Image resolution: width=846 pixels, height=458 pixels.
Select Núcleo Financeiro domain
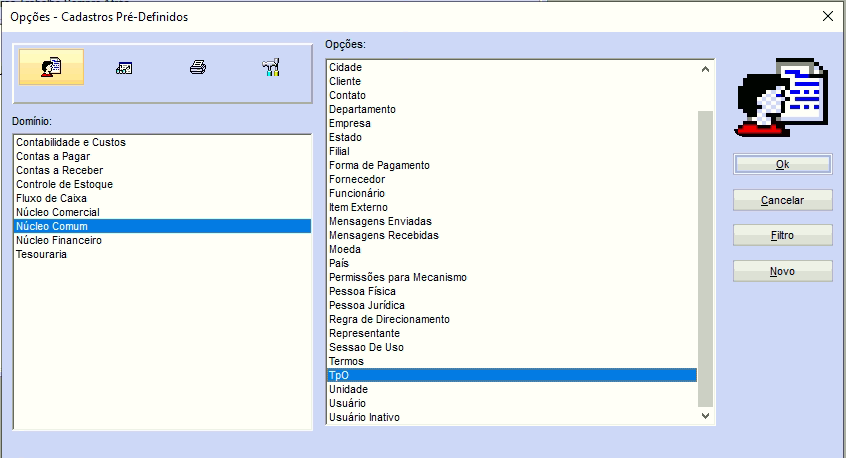coord(162,241)
